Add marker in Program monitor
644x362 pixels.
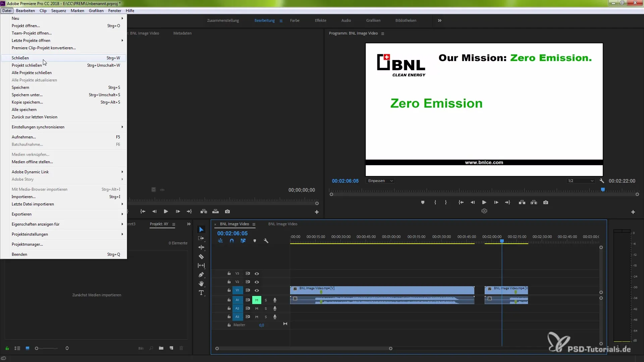423,202
